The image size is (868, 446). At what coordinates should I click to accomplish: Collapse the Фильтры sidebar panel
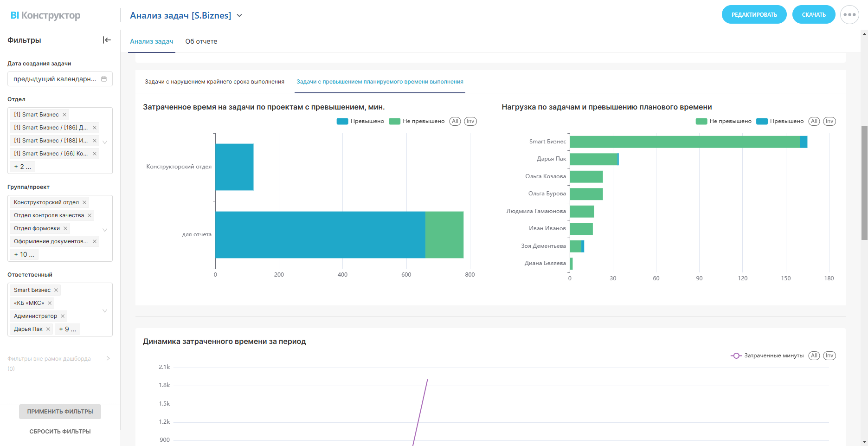[107, 40]
